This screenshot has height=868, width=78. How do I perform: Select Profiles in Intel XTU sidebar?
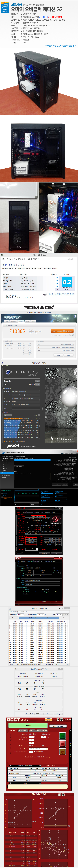4,478
